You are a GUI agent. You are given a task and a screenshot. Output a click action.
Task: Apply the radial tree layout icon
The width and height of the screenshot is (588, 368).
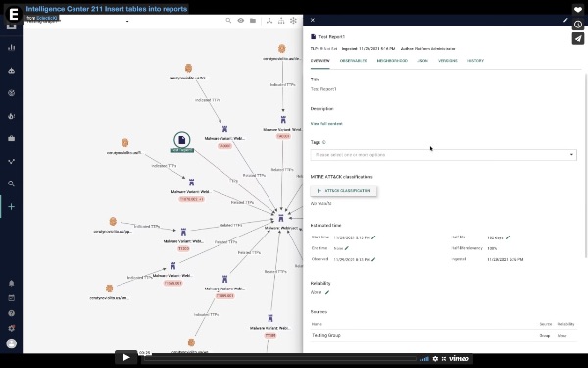pos(269,21)
